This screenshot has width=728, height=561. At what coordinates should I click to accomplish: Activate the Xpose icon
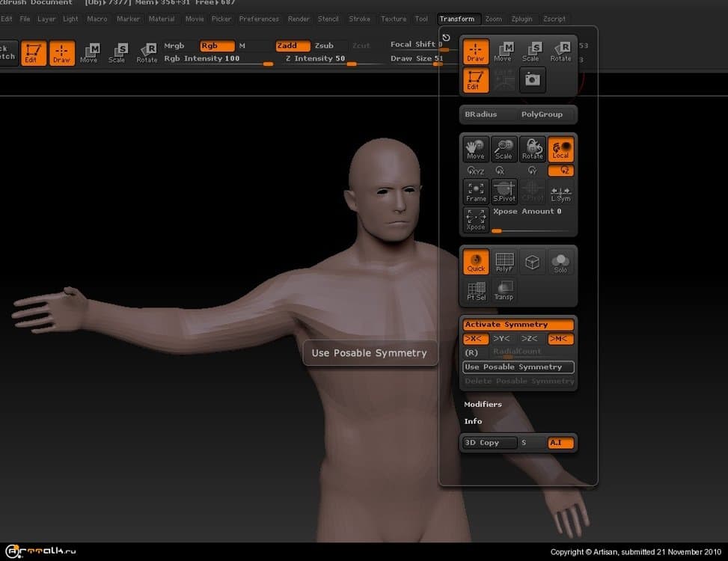[476, 219]
